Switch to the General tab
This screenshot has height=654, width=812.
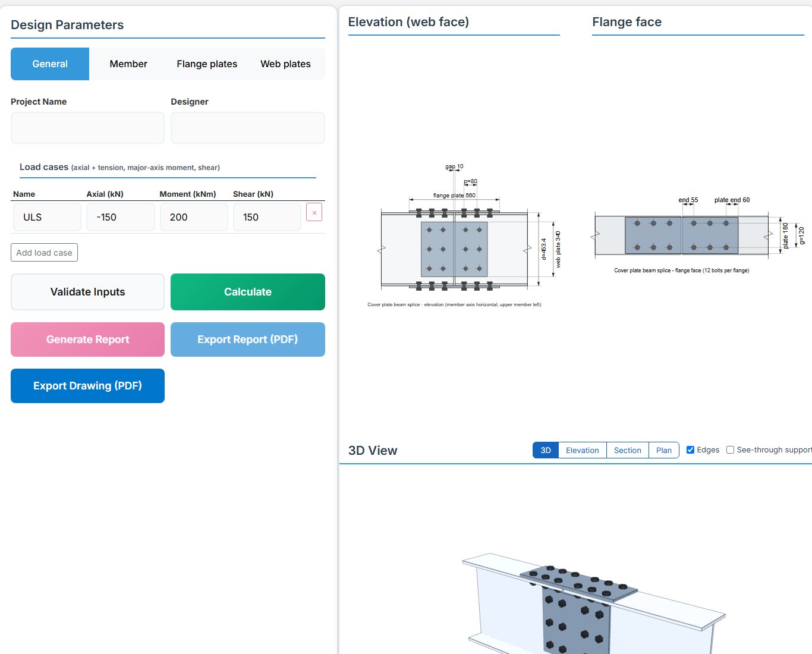pyautogui.click(x=50, y=64)
